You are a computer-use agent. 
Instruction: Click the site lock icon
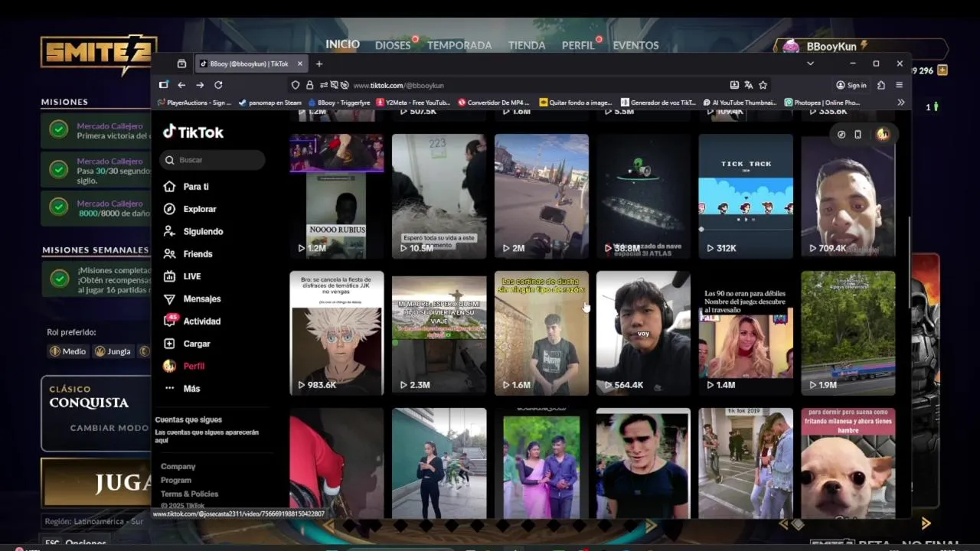pos(310,85)
